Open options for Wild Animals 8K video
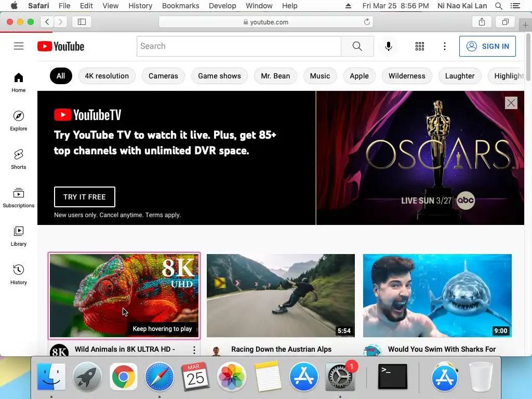The width and height of the screenshot is (532, 399). pyautogui.click(x=194, y=350)
